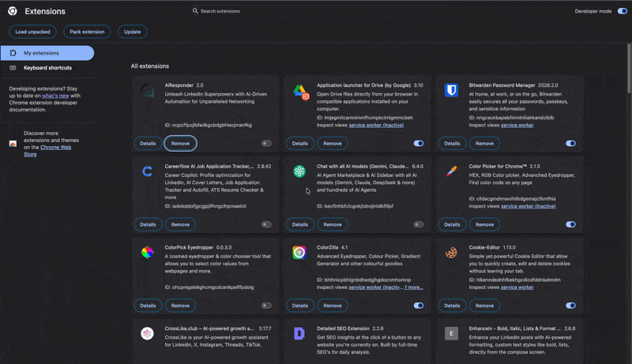Click the Color Picker for Chrome eyedropper icon
Viewport: 632px width, 364px height.
pyautogui.click(x=451, y=171)
